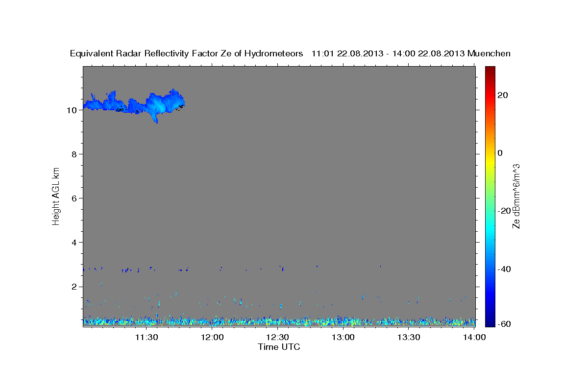Click the noisy ground-level echo band near the time axis
The height and width of the screenshot is (392, 588).
[279, 321]
